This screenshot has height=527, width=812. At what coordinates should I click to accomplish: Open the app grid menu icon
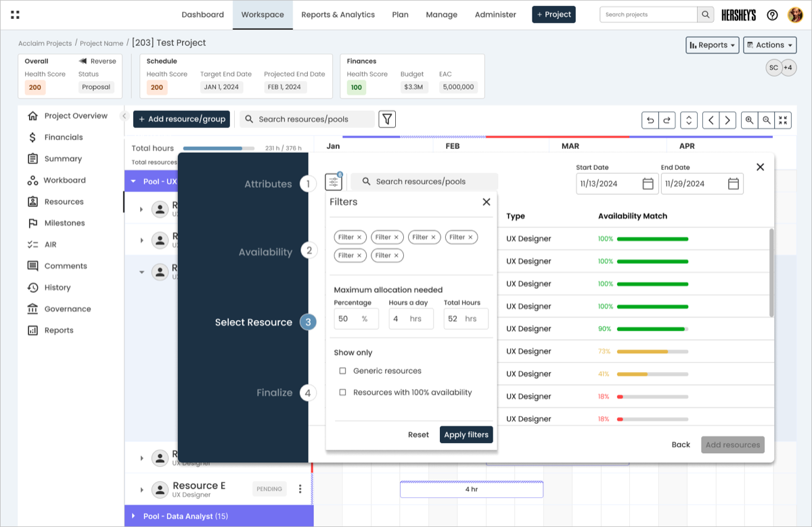pyautogui.click(x=15, y=14)
